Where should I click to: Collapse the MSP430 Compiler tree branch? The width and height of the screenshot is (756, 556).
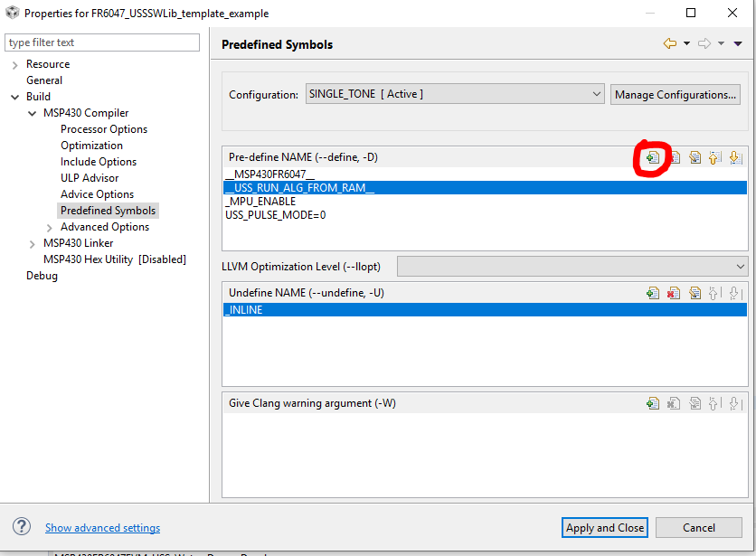click(x=32, y=112)
